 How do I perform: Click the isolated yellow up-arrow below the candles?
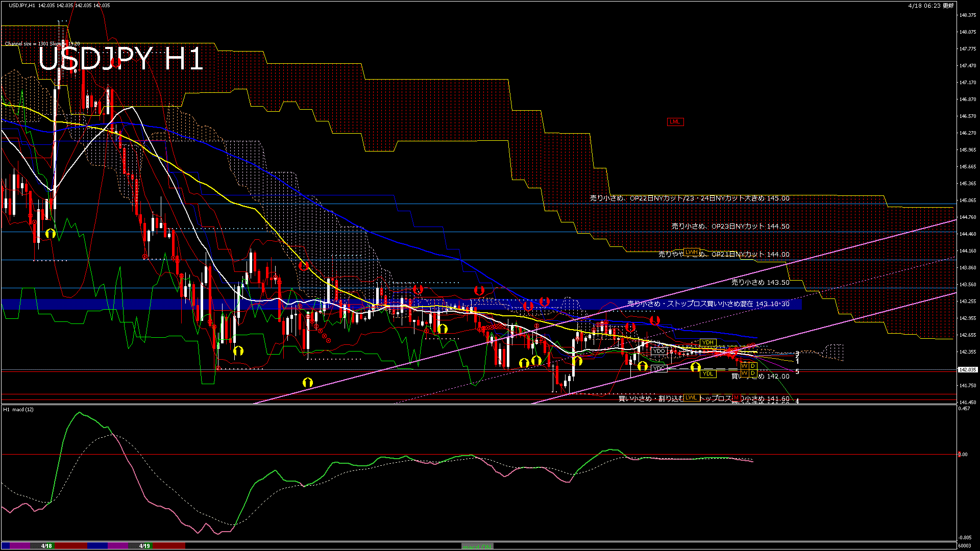307,382
